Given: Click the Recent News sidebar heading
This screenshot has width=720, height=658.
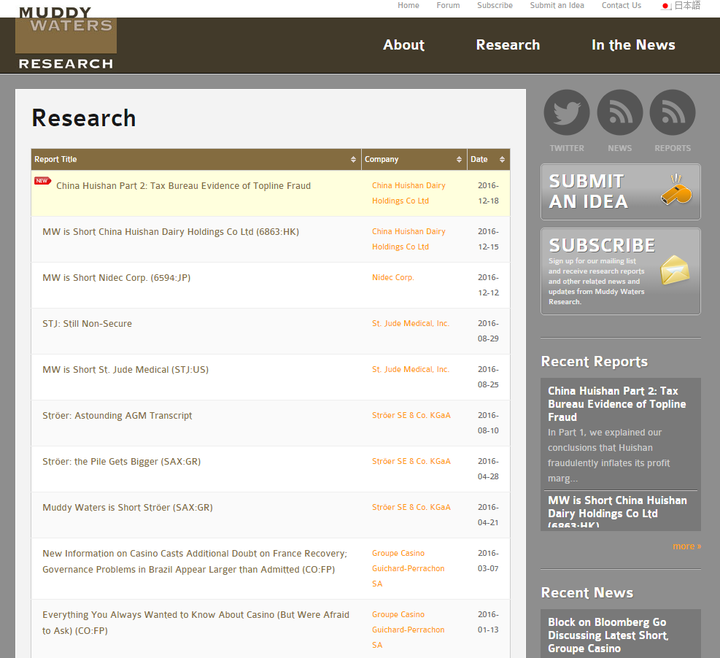Looking at the screenshot, I should coord(587,592).
